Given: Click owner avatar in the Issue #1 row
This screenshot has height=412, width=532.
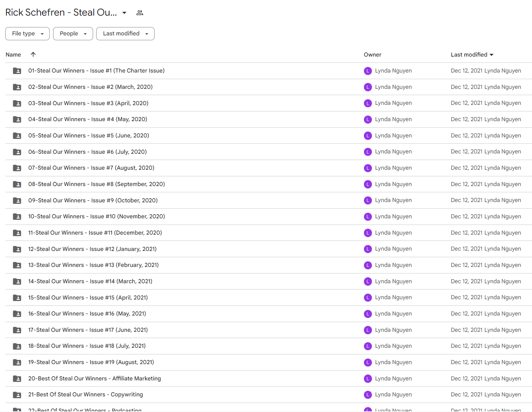Looking at the screenshot, I should (x=368, y=71).
